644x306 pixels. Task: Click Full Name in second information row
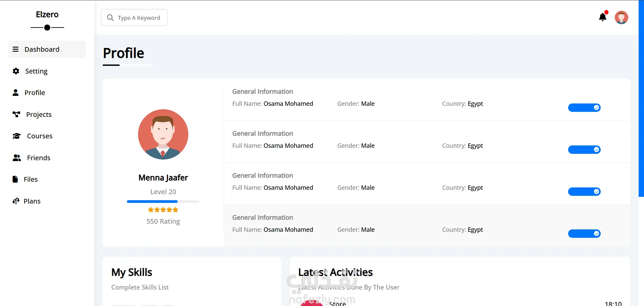(x=273, y=146)
